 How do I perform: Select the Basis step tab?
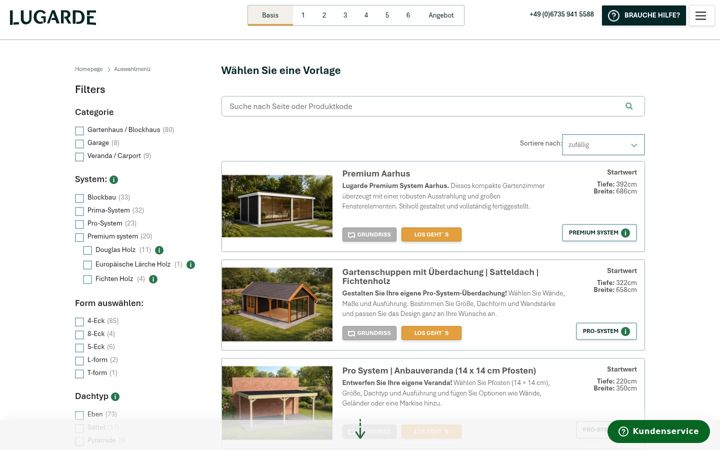(270, 15)
